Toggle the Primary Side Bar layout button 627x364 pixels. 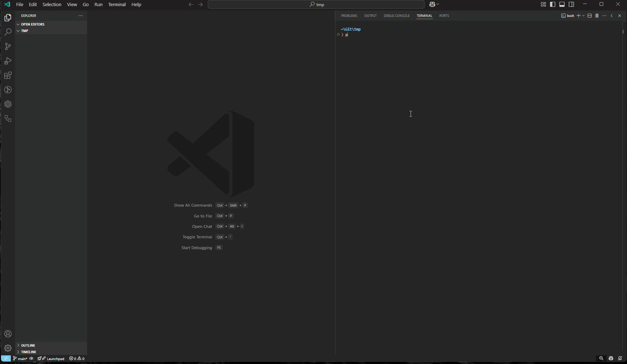(x=552, y=4)
